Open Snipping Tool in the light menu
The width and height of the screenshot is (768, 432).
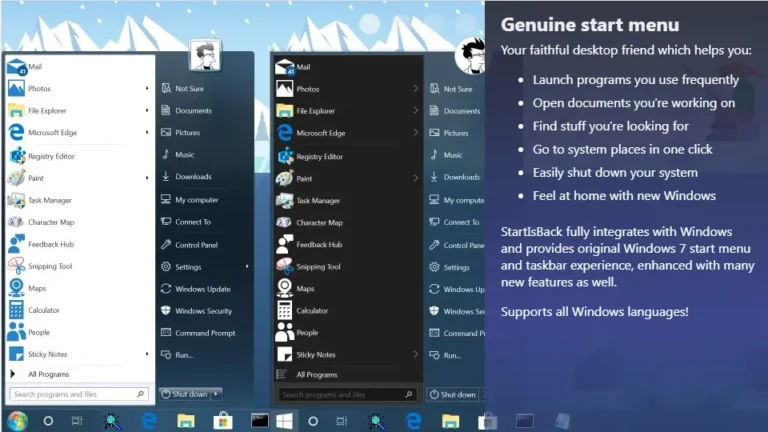[x=50, y=267]
